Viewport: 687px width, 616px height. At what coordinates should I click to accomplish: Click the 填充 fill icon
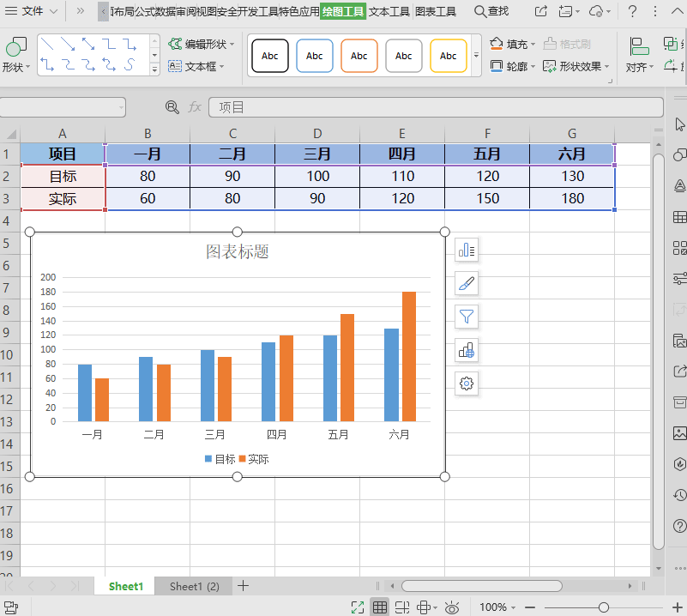coord(497,44)
